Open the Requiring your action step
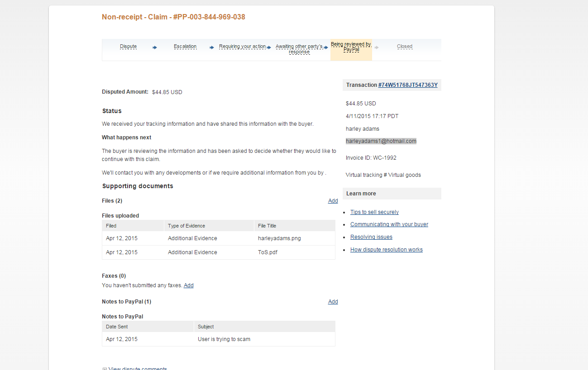588x370 pixels. tap(242, 47)
